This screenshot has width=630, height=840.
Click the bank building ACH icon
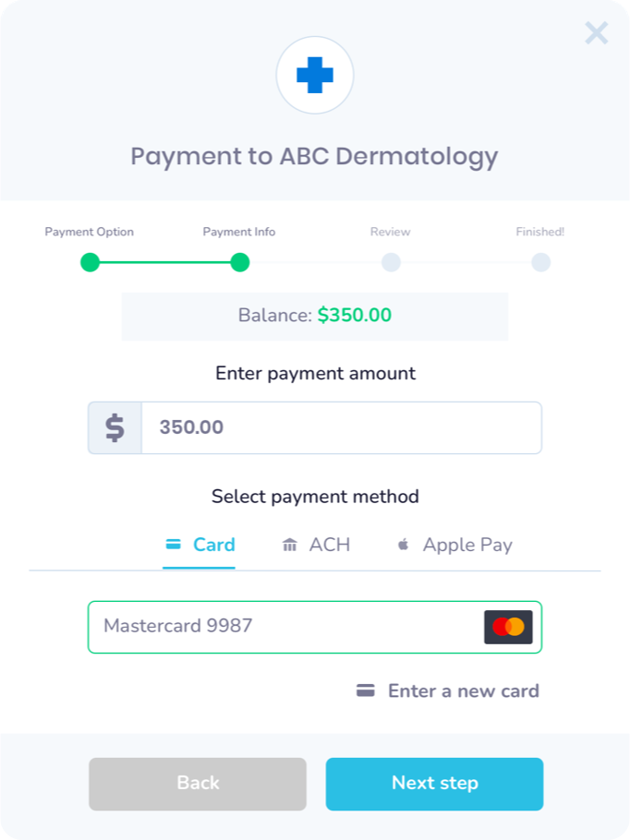click(289, 545)
